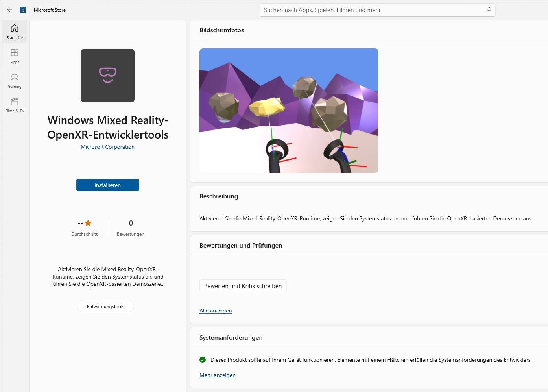The width and height of the screenshot is (548, 392).
Task: Open Microsoft Corporation publisher link
Action: click(107, 147)
